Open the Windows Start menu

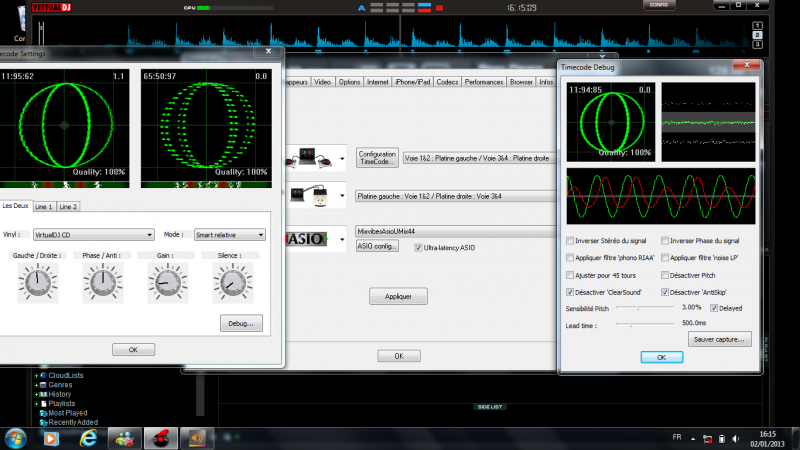tap(16, 437)
